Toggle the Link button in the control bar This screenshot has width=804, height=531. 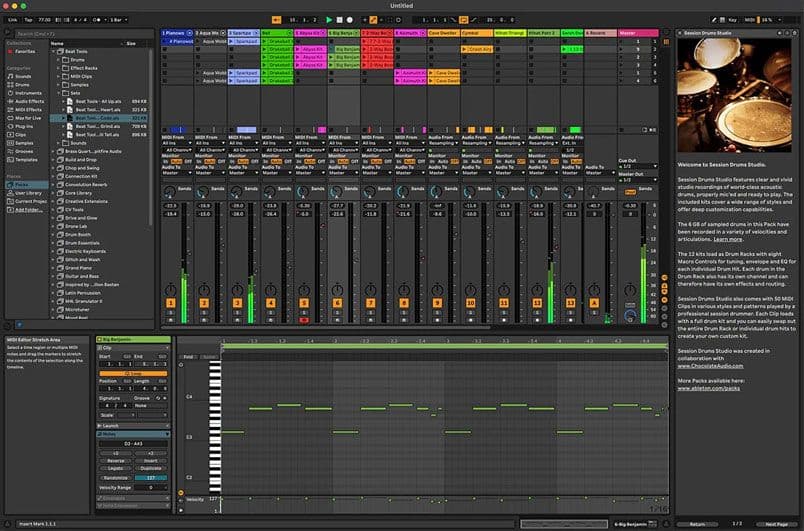click(x=12, y=20)
